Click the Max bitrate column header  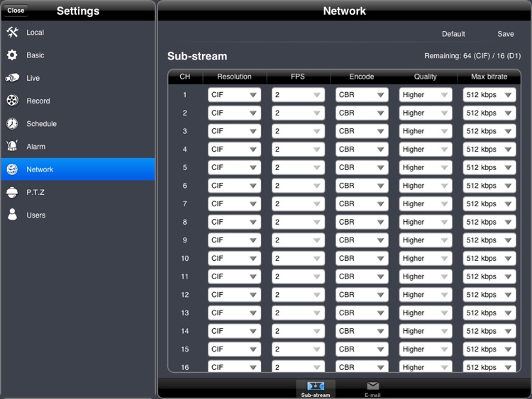489,77
